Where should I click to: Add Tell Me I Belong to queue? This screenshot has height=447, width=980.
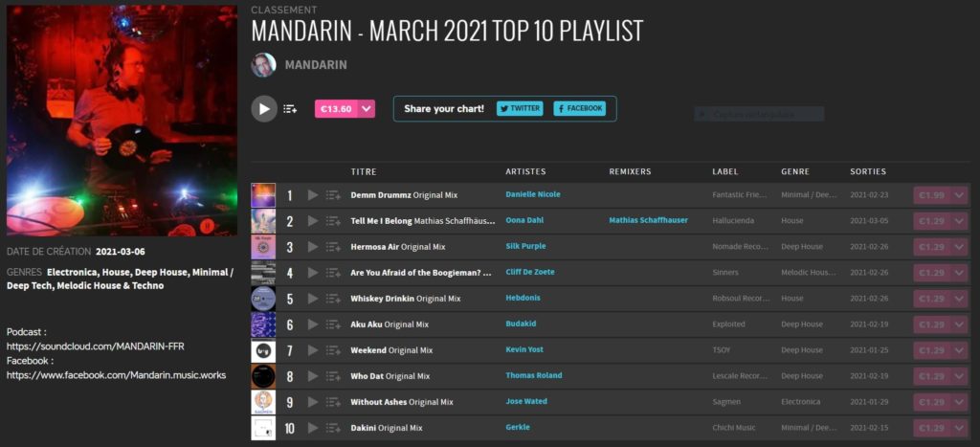[x=333, y=221]
